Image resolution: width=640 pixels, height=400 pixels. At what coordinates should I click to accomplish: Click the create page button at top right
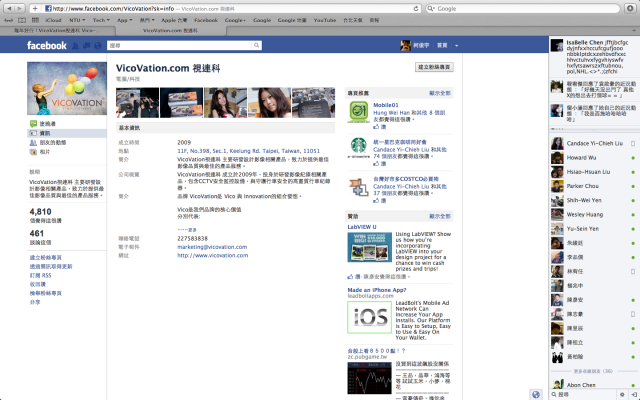pyautogui.click(x=434, y=67)
